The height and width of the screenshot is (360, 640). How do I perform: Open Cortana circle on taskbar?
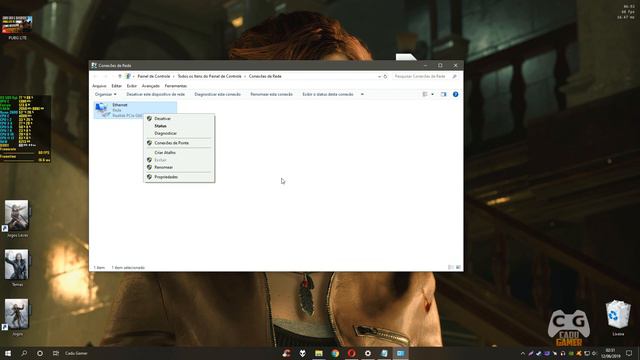[40, 353]
